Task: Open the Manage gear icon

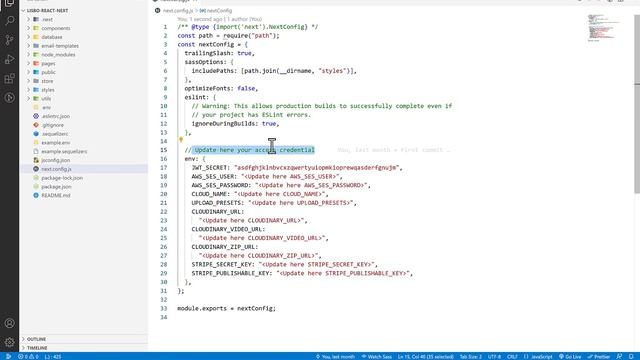Action: pos(9,342)
